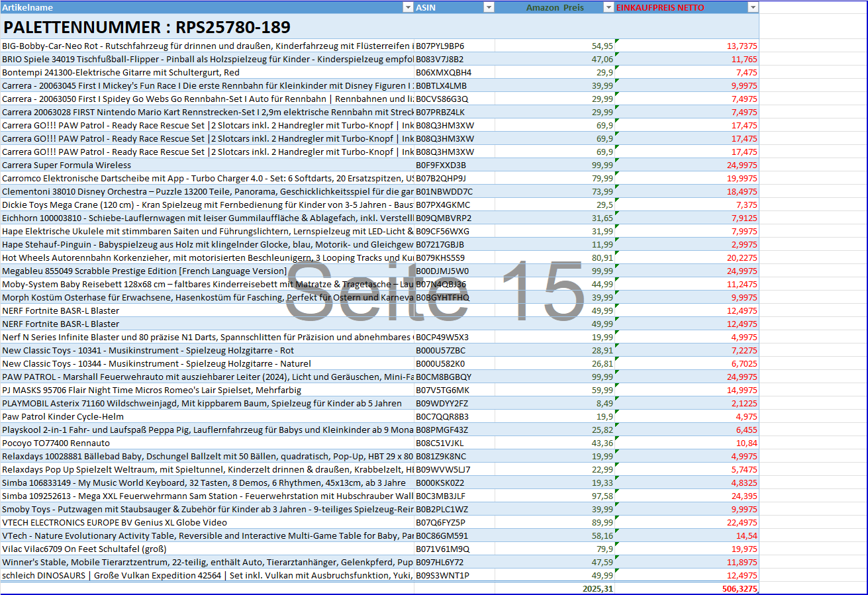Click the Artikelname header cell text
868x595 pixels.
[x=28, y=7]
